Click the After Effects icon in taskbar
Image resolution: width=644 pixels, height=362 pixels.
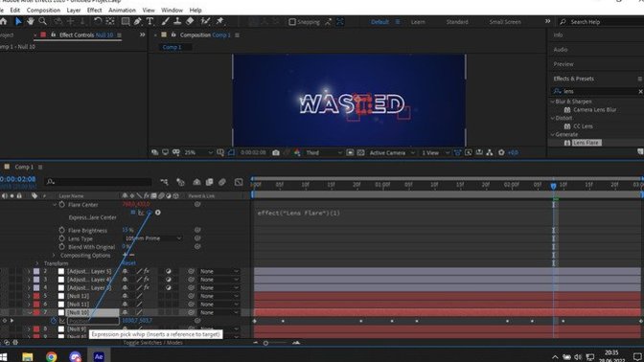click(99, 356)
